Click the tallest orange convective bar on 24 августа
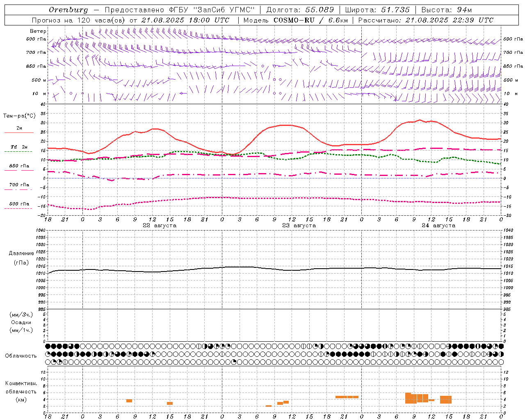Viewport: 525px width, 420px height. pyautogui.click(x=408, y=398)
